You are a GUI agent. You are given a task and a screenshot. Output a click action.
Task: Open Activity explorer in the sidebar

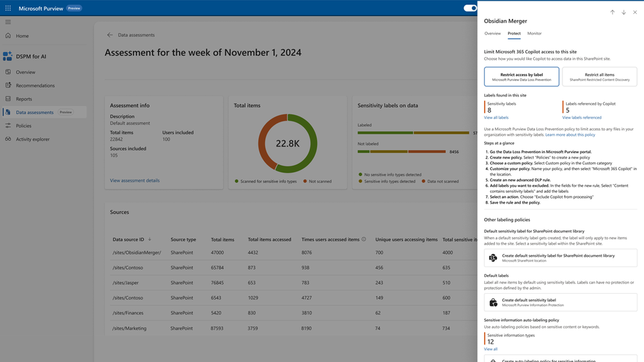pyautogui.click(x=32, y=139)
